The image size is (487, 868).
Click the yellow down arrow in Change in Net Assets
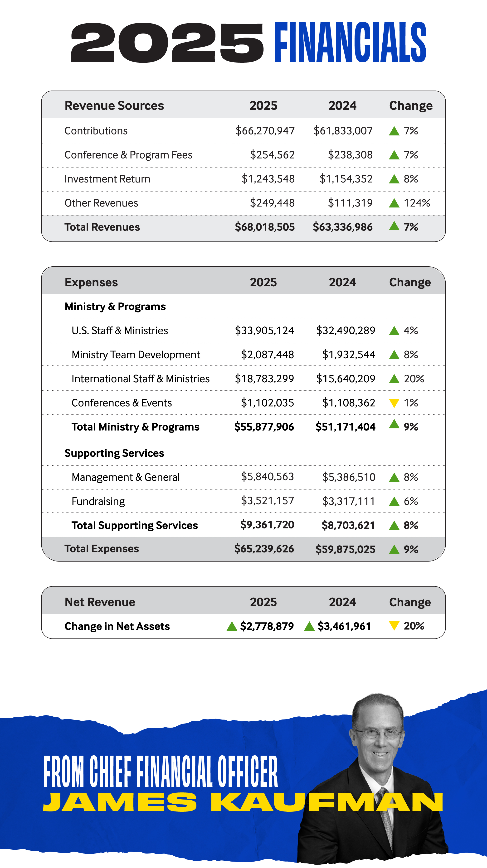point(394,626)
